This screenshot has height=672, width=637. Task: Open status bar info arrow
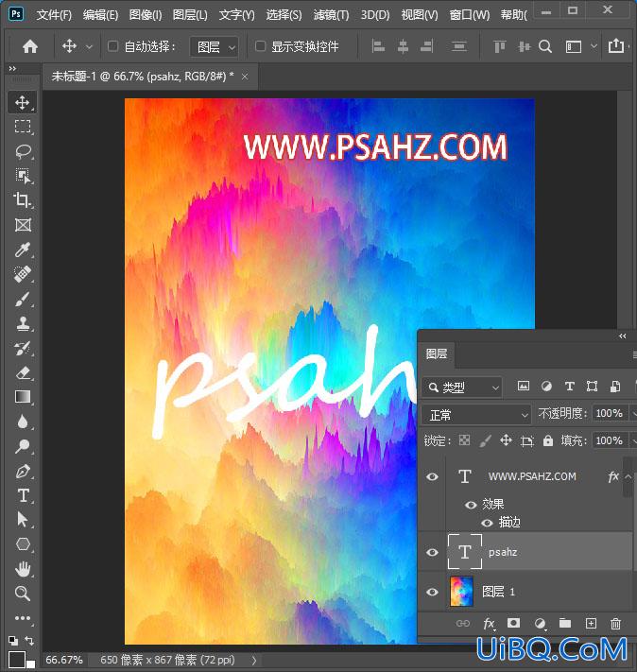pyautogui.click(x=254, y=661)
